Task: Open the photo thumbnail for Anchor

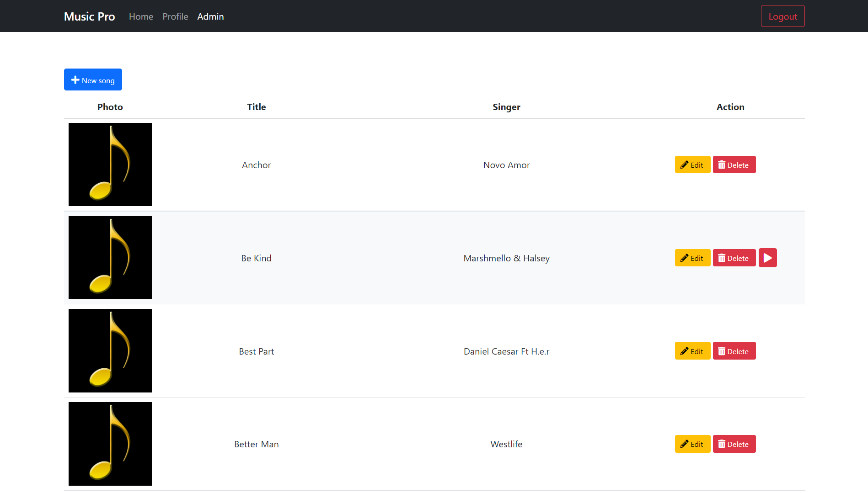Action: click(x=110, y=164)
